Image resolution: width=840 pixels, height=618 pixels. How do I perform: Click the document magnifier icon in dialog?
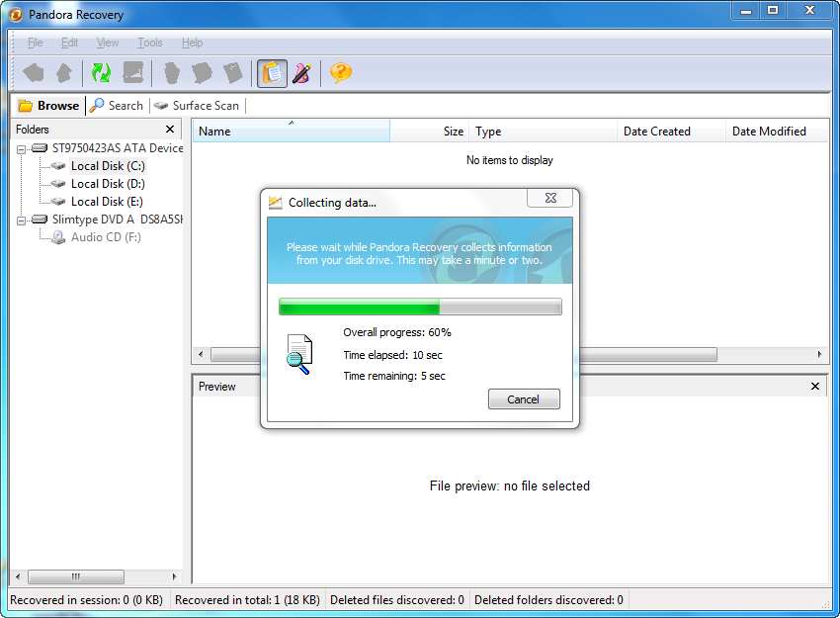click(x=298, y=354)
